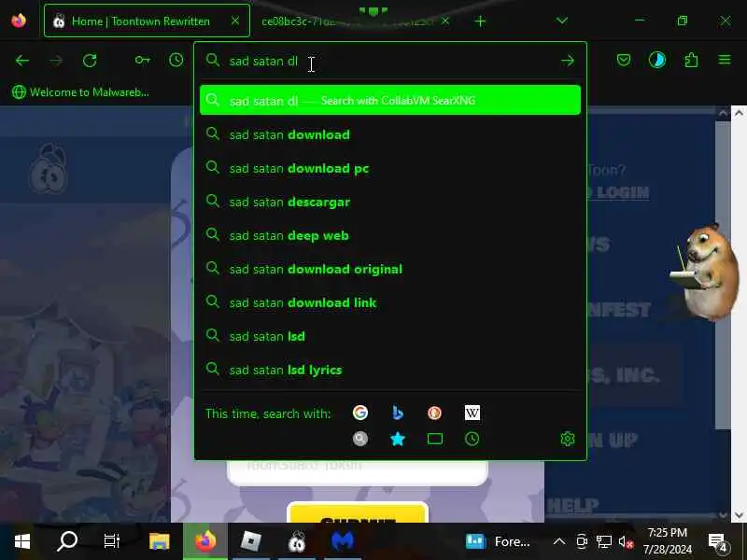Open Malwarebytes from the taskbar
Screen dimensions: 747x560
(342, 541)
